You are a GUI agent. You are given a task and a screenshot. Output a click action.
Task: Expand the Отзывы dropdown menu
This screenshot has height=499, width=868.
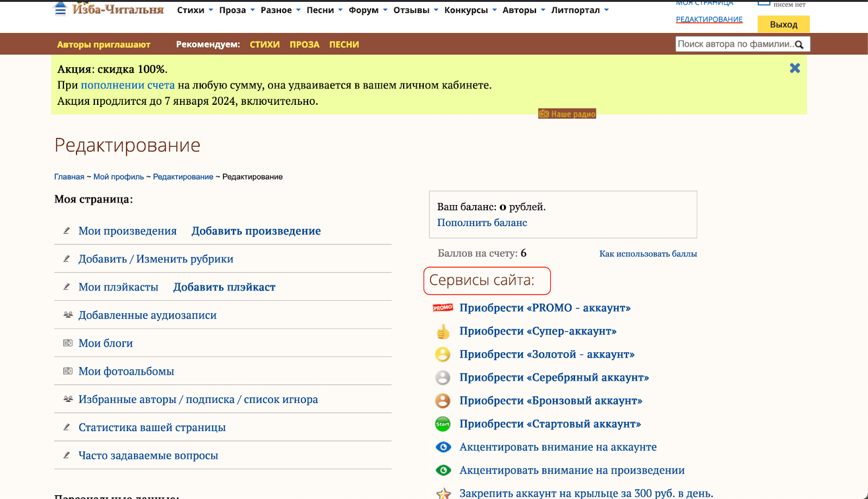click(416, 10)
